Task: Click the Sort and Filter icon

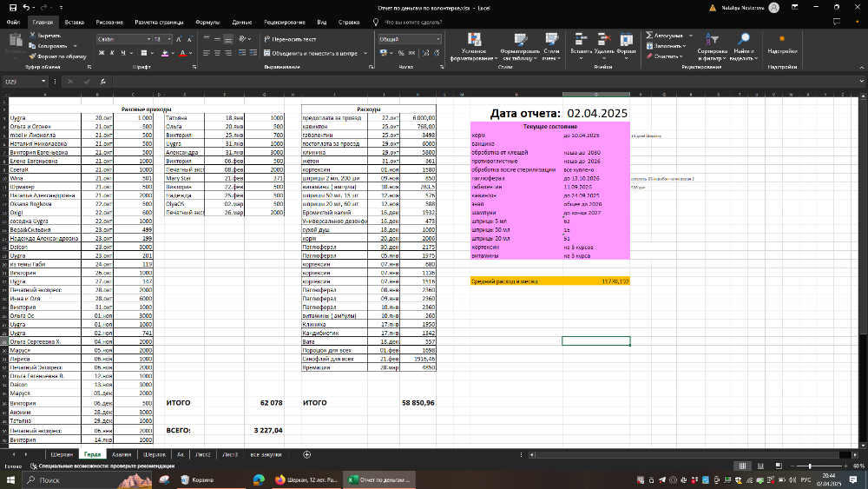Action: (x=711, y=38)
